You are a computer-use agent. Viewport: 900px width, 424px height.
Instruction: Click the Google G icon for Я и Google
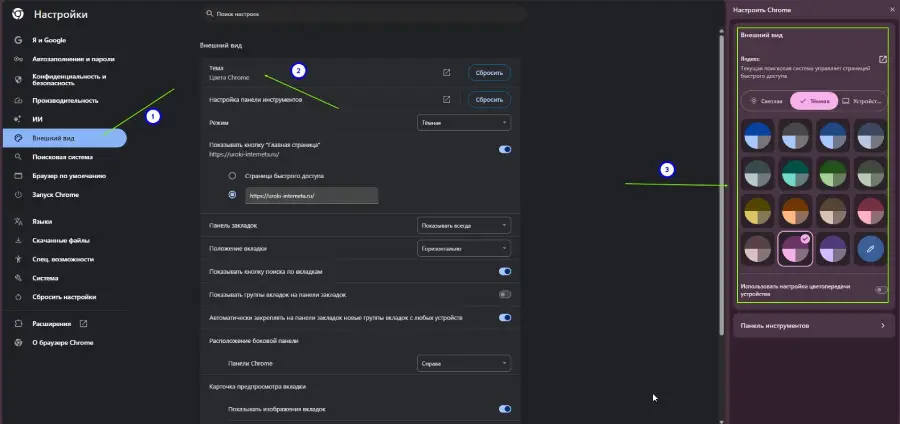tap(18, 40)
